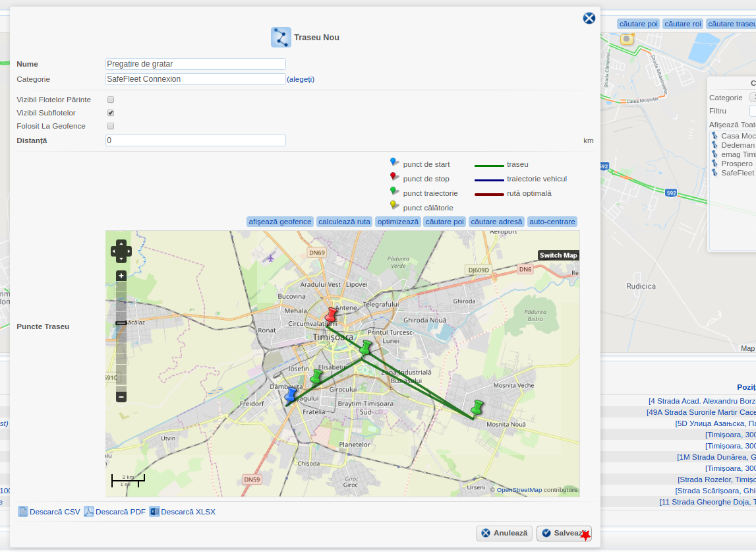756x552 pixels.
Task: Click the Descarcă XLSX file icon
Action: pyautogui.click(x=154, y=511)
